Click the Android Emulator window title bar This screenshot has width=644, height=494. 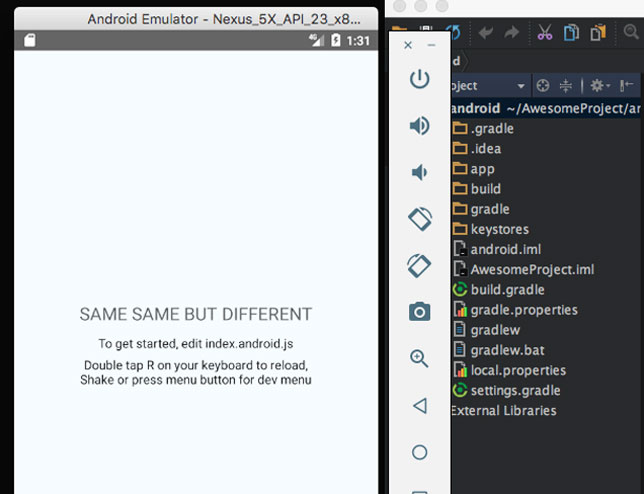(196, 19)
